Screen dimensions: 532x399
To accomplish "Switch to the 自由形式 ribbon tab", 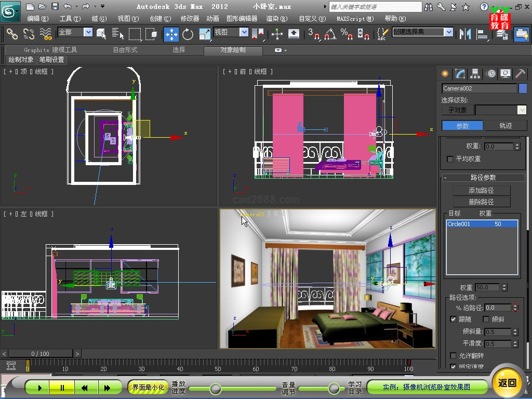I will [x=125, y=50].
